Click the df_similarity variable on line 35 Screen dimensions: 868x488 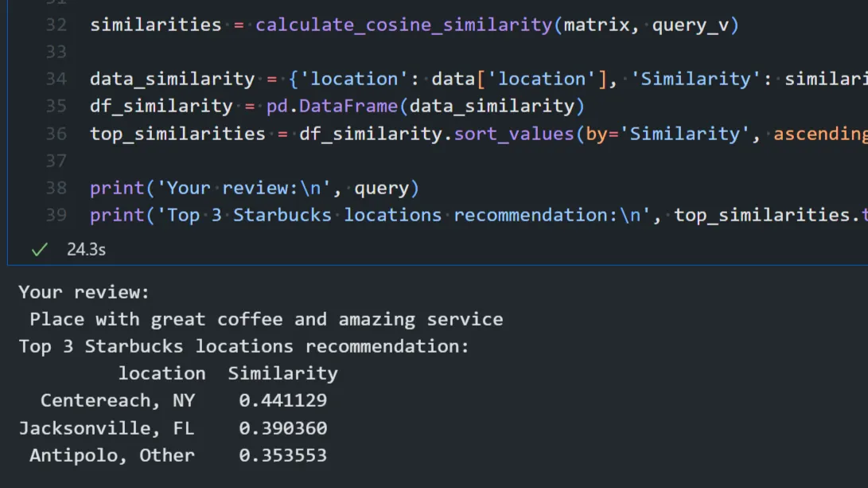(161, 106)
